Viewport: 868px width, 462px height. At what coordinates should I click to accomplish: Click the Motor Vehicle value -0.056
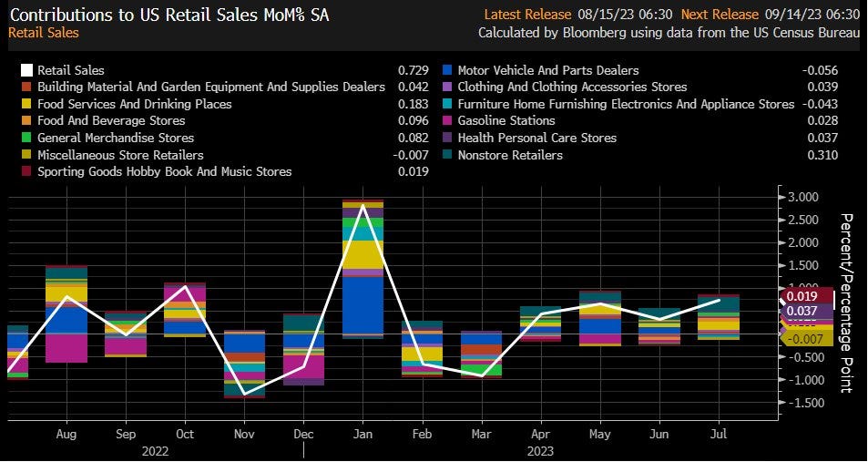[x=820, y=70]
